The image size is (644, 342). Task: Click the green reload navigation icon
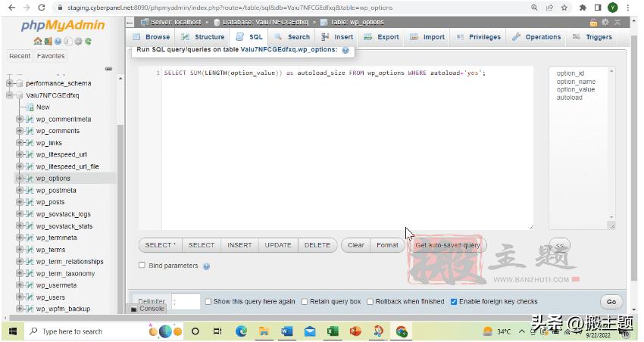(x=89, y=41)
